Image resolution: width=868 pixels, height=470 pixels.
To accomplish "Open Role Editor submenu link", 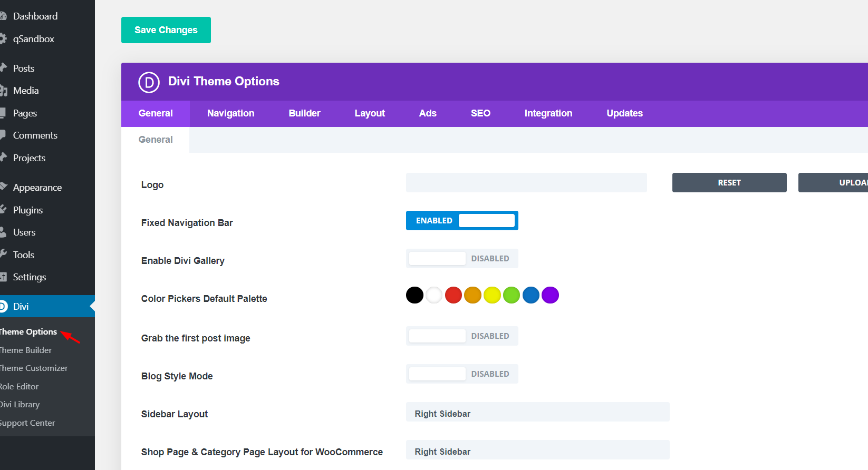I will click(x=20, y=386).
